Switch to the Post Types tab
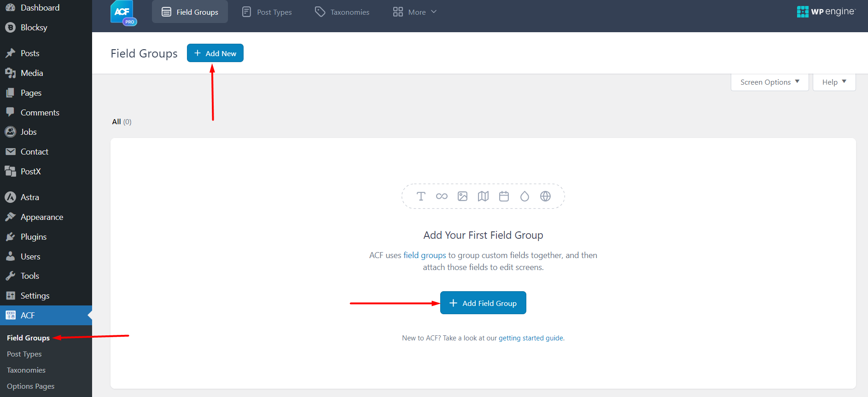Image resolution: width=868 pixels, height=397 pixels. click(x=267, y=12)
